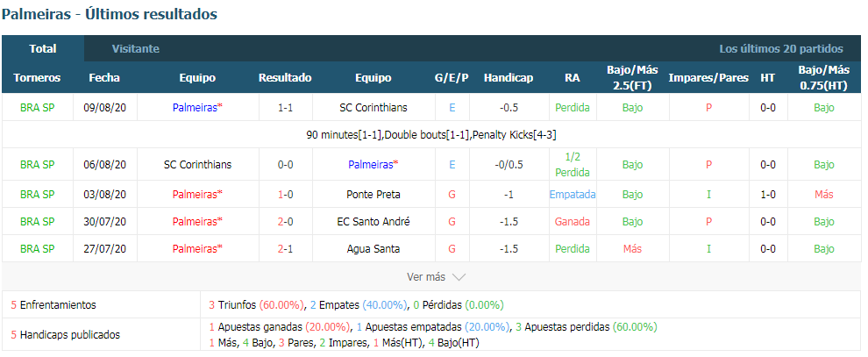Click the 0-0 result on 06/08/20

(x=285, y=164)
